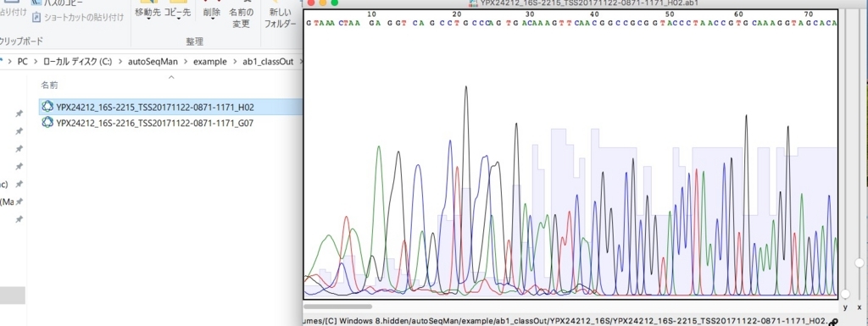868x326 pixels.
Task: Click base position number 40 in chromatogram
Action: click(594, 14)
